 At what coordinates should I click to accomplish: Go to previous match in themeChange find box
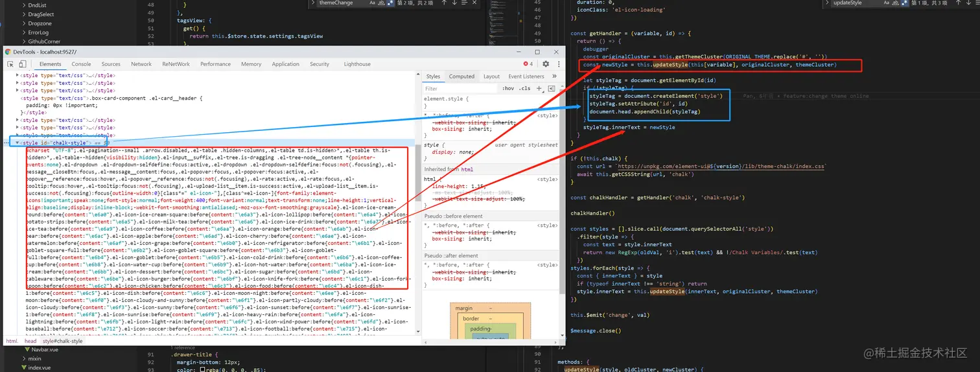[445, 3]
